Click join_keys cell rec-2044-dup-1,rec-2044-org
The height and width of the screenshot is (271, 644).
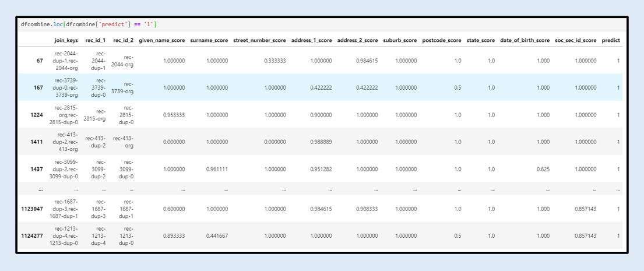(66, 61)
